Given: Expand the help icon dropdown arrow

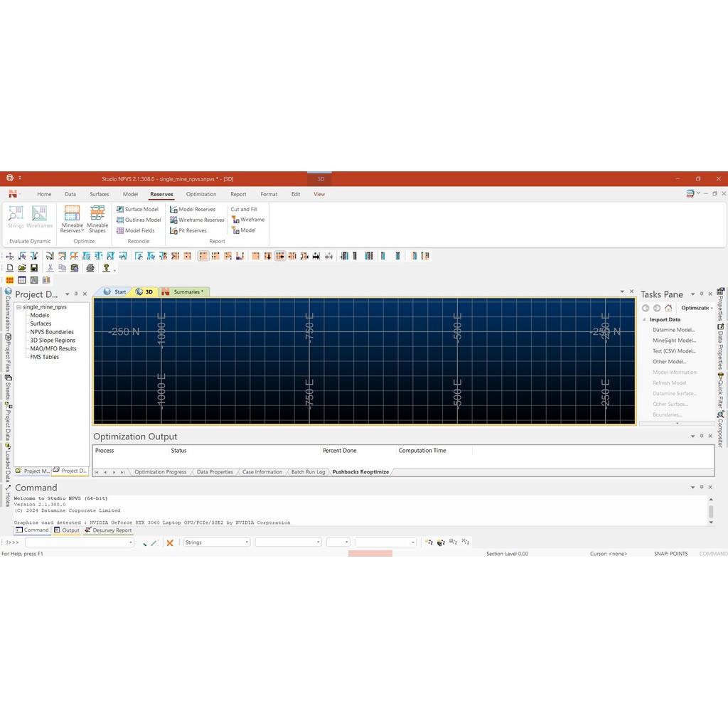Looking at the screenshot, I should click(114, 269).
